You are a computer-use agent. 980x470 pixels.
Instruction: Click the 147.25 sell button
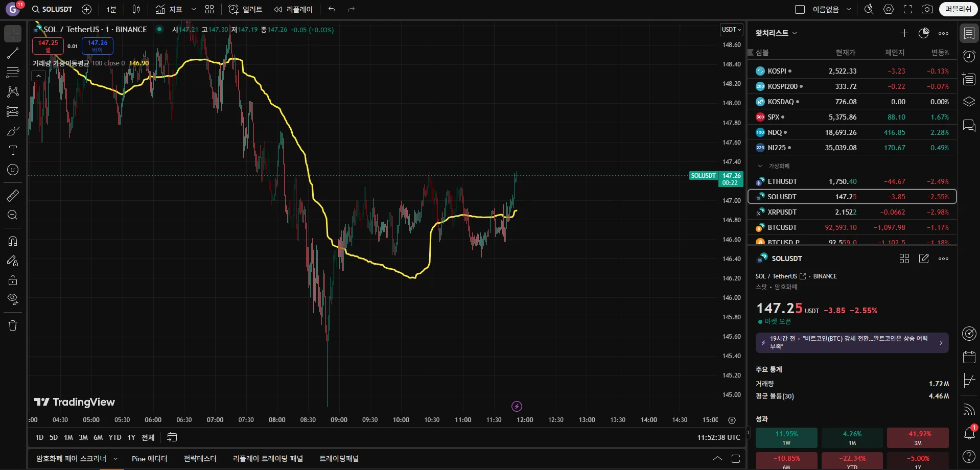click(x=48, y=46)
